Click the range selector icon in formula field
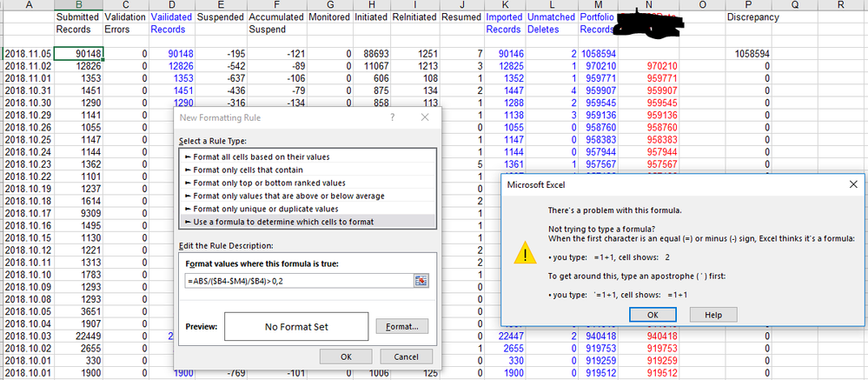 (421, 281)
